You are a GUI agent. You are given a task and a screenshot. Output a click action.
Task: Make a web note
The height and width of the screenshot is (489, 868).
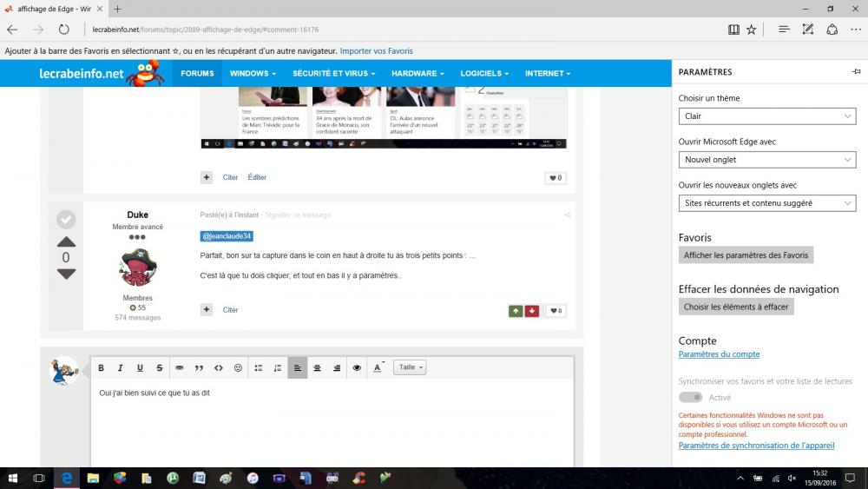807,30
